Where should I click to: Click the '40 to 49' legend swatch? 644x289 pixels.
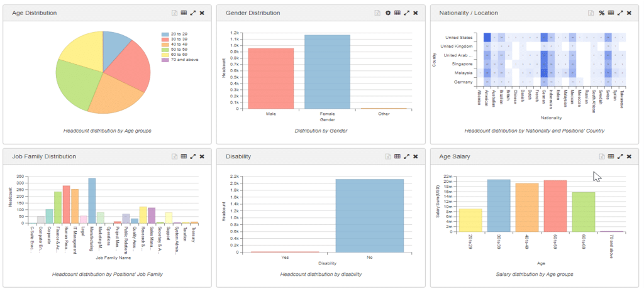point(165,45)
